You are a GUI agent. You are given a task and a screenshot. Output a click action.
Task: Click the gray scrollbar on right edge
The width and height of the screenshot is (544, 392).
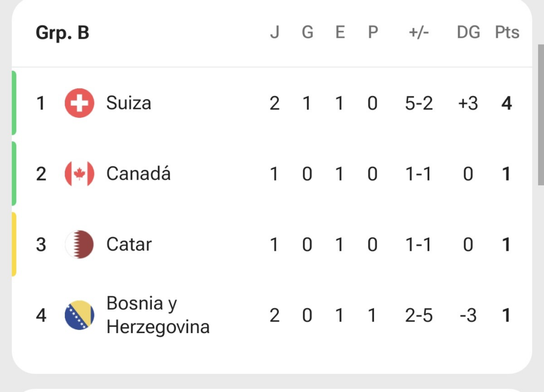coord(541,115)
